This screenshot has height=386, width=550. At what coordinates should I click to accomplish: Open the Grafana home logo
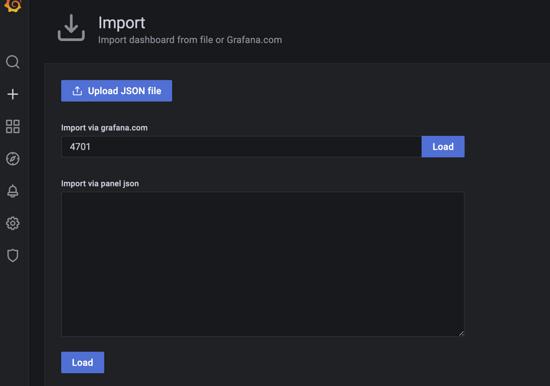[x=13, y=5]
